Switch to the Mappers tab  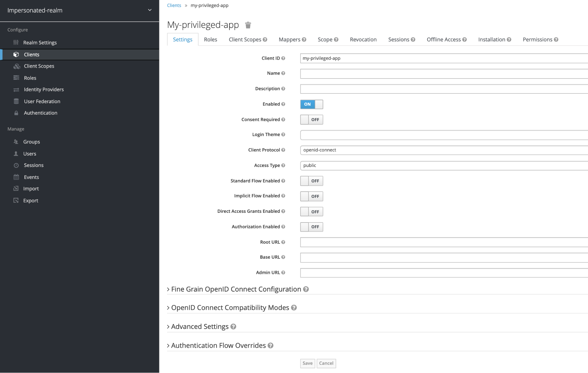point(289,39)
